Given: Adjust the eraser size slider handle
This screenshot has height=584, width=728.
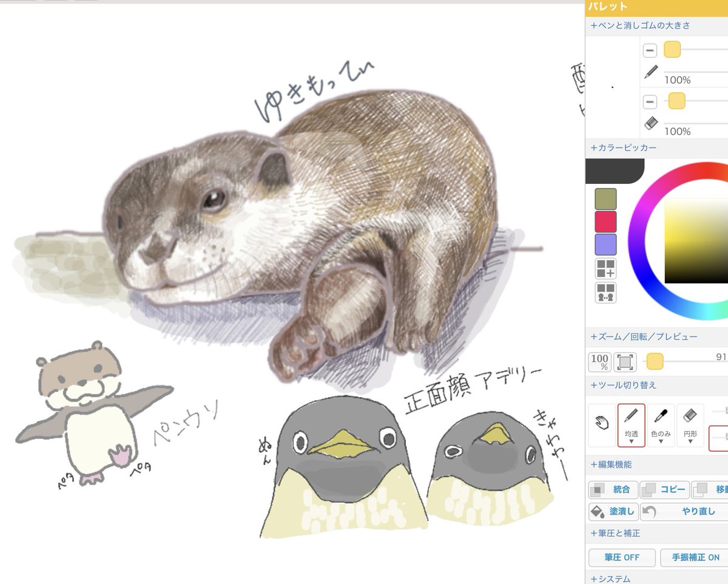Looking at the screenshot, I should (677, 101).
